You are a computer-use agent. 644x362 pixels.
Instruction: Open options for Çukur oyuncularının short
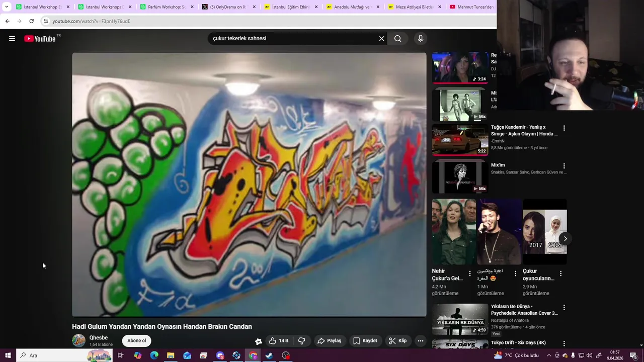(x=560, y=274)
